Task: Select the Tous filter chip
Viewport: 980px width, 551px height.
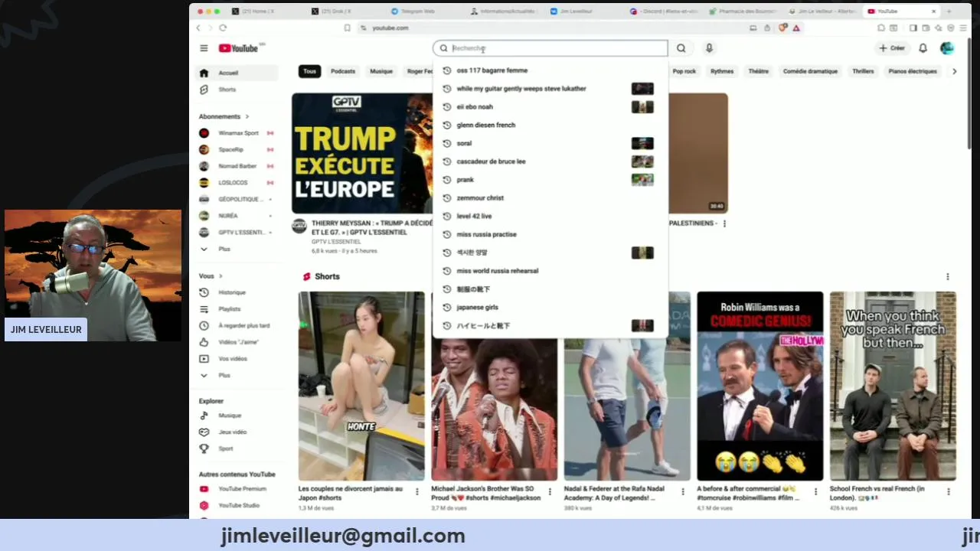Action: click(x=309, y=71)
